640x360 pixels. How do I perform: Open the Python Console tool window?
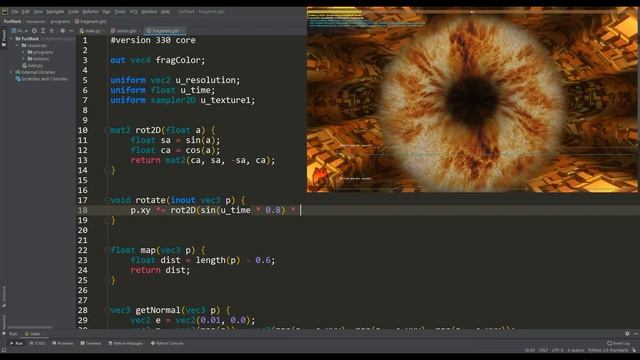tap(167, 343)
